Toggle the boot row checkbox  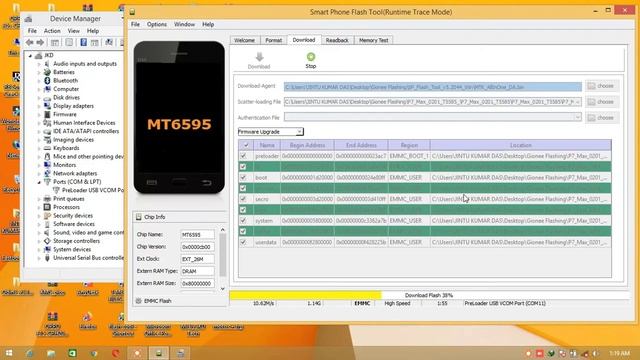243,178
